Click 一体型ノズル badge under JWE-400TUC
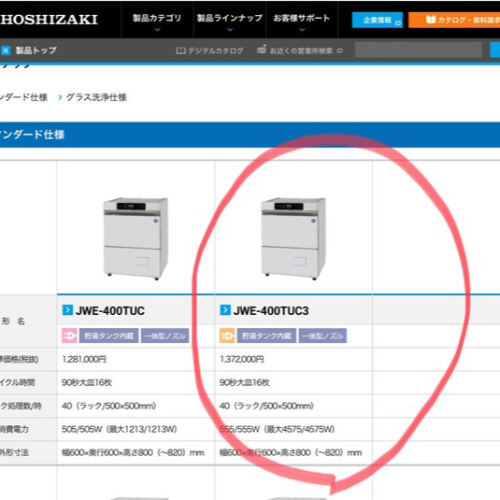 [x=165, y=336]
